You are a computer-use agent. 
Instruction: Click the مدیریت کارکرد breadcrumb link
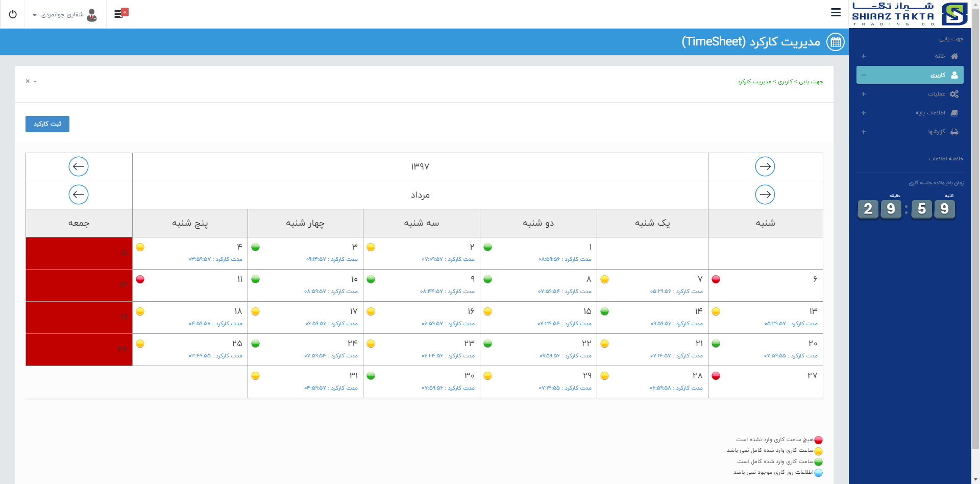click(x=754, y=82)
